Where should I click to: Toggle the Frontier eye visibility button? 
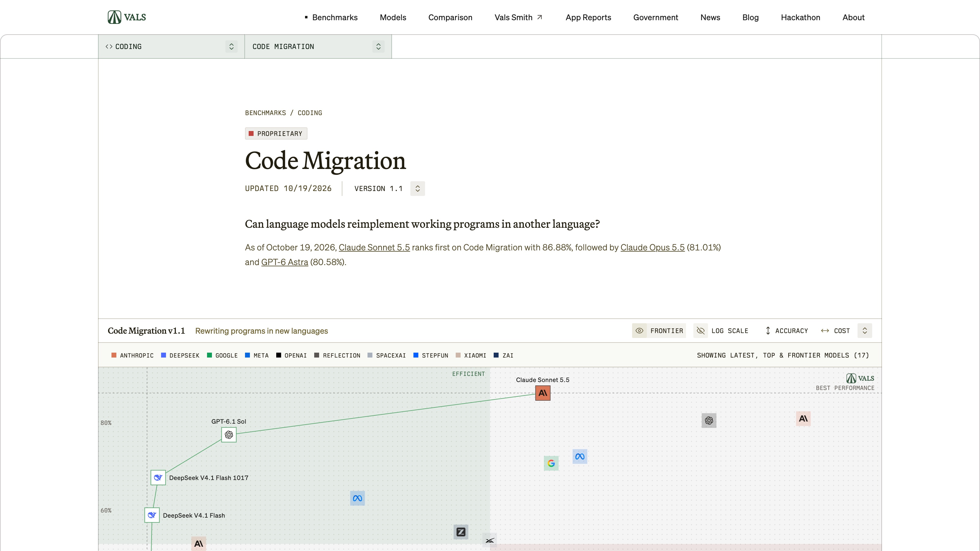pyautogui.click(x=639, y=331)
